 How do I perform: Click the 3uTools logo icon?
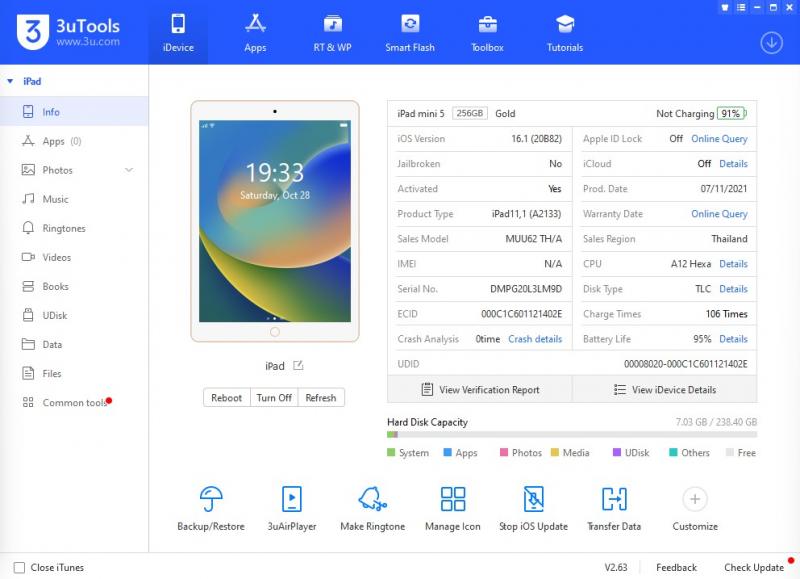33,32
